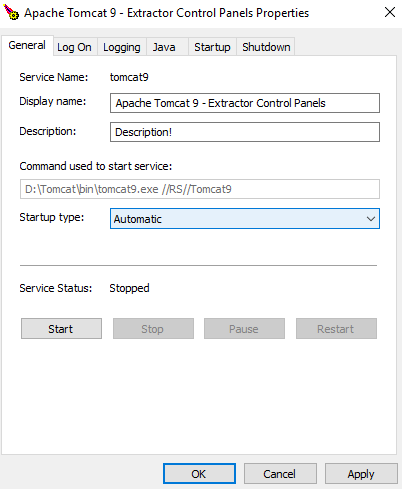The height and width of the screenshot is (489, 402).
Task: Apply the service settings
Action: (361, 474)
